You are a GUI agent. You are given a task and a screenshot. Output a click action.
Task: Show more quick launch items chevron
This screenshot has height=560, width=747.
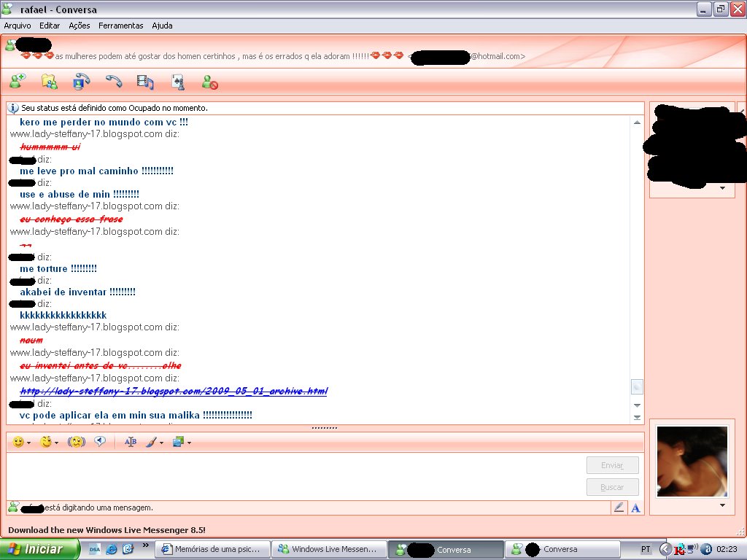click(145, 545)
